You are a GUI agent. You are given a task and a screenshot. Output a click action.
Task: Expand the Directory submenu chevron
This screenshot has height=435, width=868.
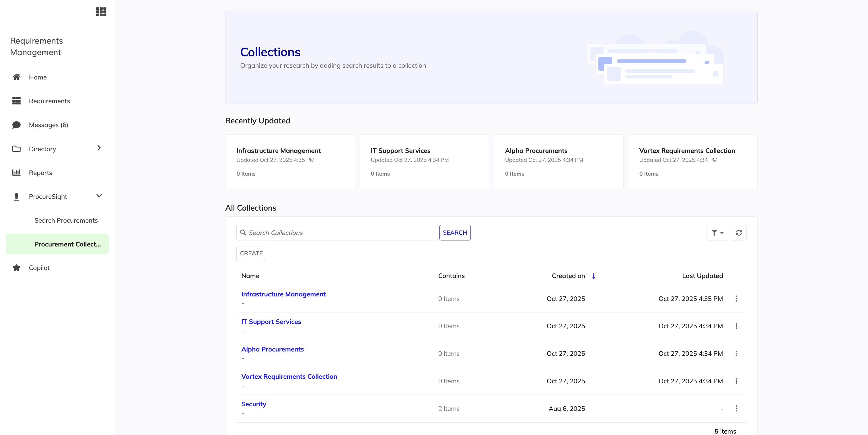pyautogui.click(x=99, y=148)
